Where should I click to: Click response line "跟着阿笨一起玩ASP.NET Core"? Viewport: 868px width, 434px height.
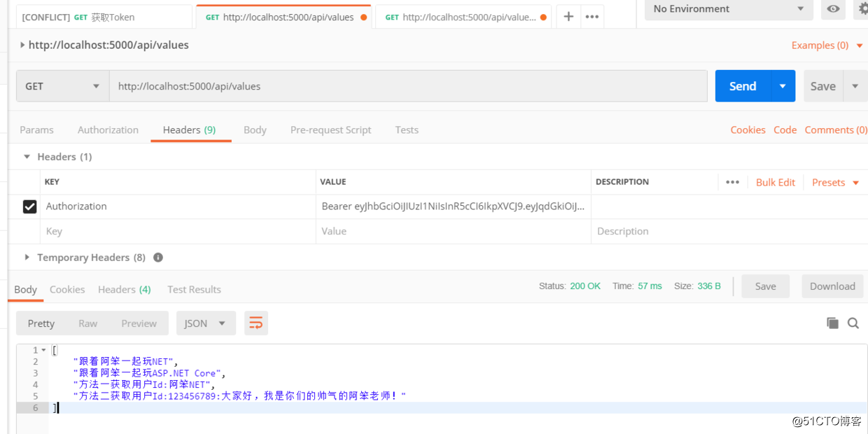point(149,373)
